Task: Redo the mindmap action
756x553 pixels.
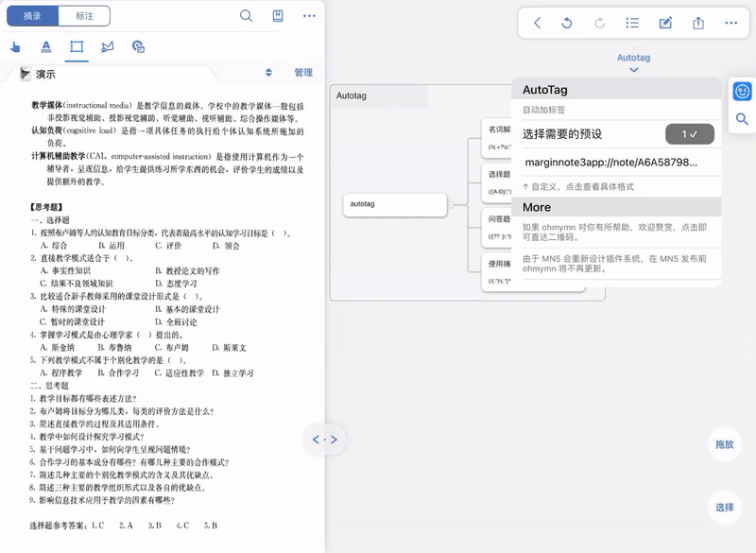Action: (599, 23)
